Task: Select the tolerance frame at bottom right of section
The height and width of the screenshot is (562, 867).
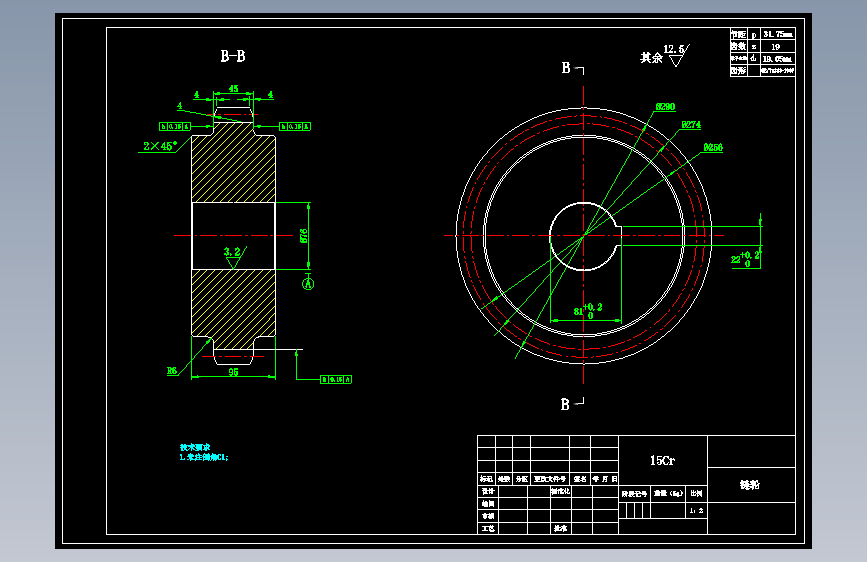Action: 336,379
